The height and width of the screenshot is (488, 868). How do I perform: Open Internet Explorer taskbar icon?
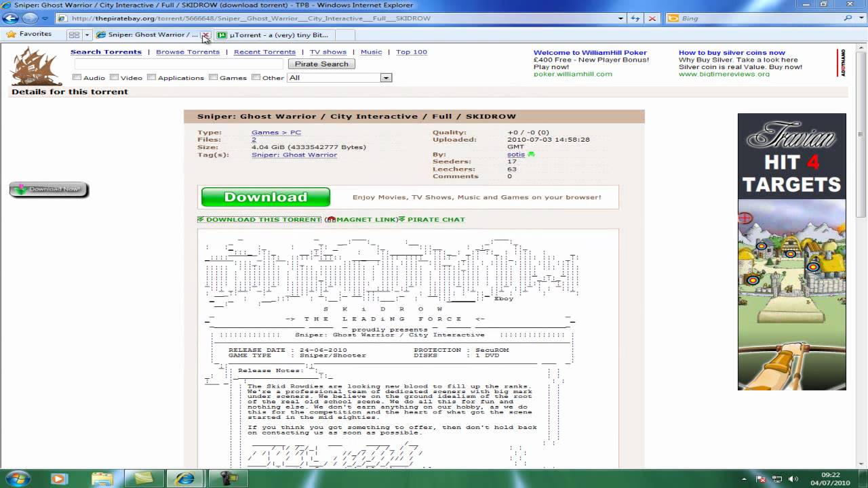point(184,479)
